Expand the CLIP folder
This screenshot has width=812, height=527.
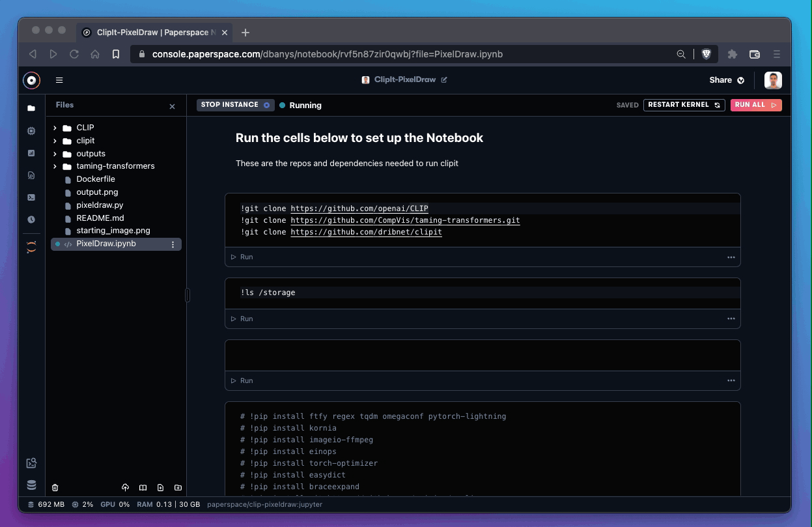tap(55, 128)
